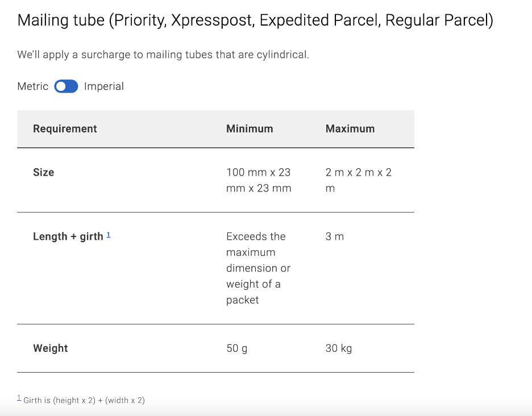Select the Size row label

[x=44, y=172]
